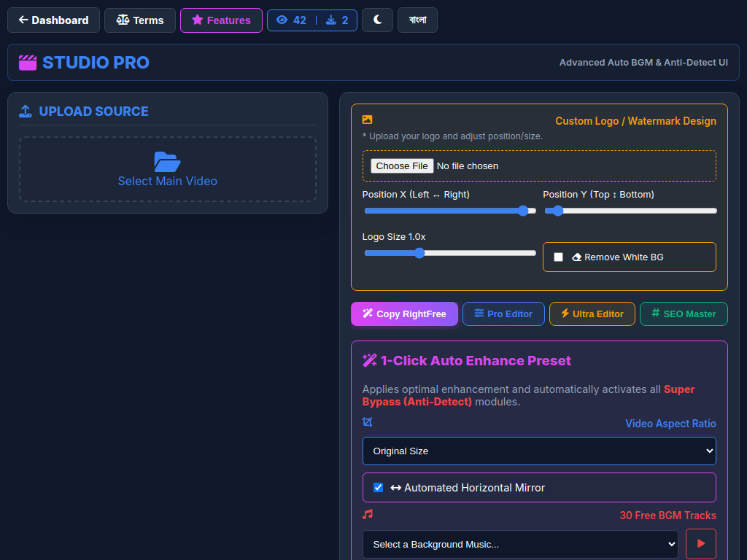Switch to the SEO Master tab
This screenshot has height=560, width=747.
[684, 314]
